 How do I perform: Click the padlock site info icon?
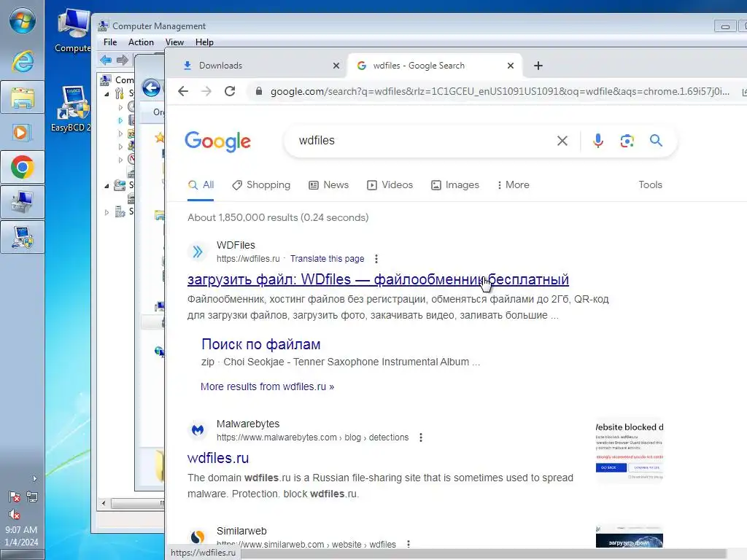[259, 91]
